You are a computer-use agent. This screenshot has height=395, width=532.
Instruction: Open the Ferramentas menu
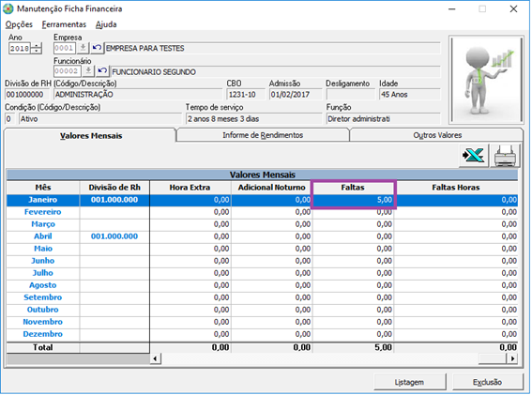[64, 24]
